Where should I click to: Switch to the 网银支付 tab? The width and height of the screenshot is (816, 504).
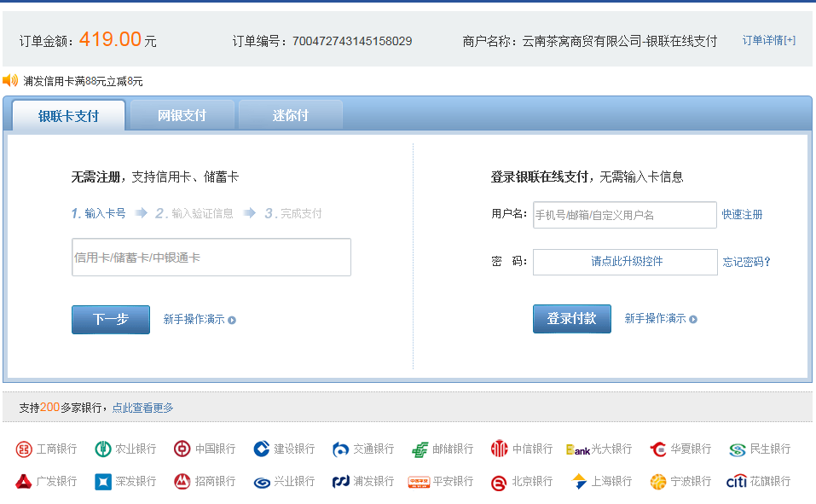tap(182, 115)
